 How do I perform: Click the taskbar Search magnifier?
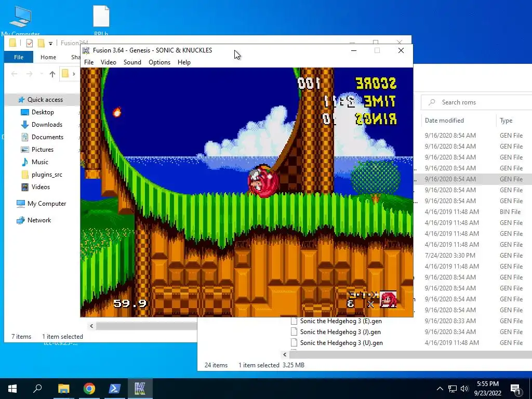click(37, 389)
